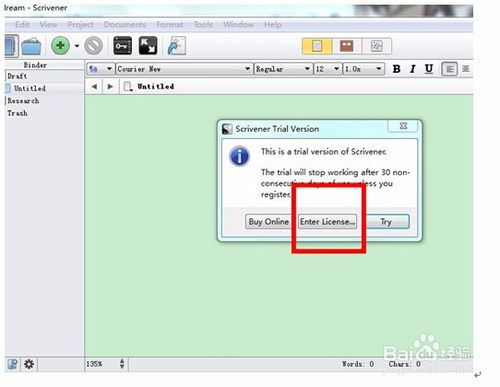The width and height of the screenshot is (500, 387).
Task: Click Enter License button
Action: [327, 222]
